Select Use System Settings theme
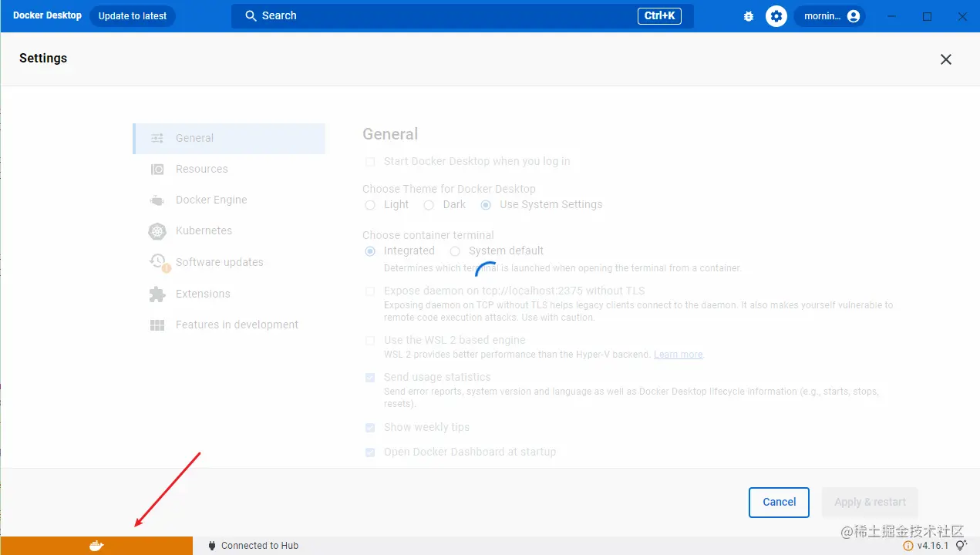Image resolution: width=980 pixels, height=555 pixels. pyautogui.click(x=486, y=205)
